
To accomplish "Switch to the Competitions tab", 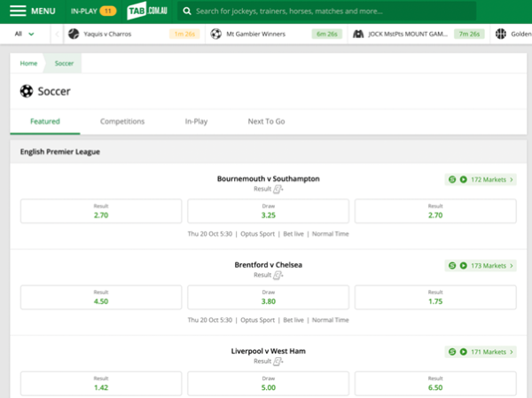I will click(x=122, y=121).
